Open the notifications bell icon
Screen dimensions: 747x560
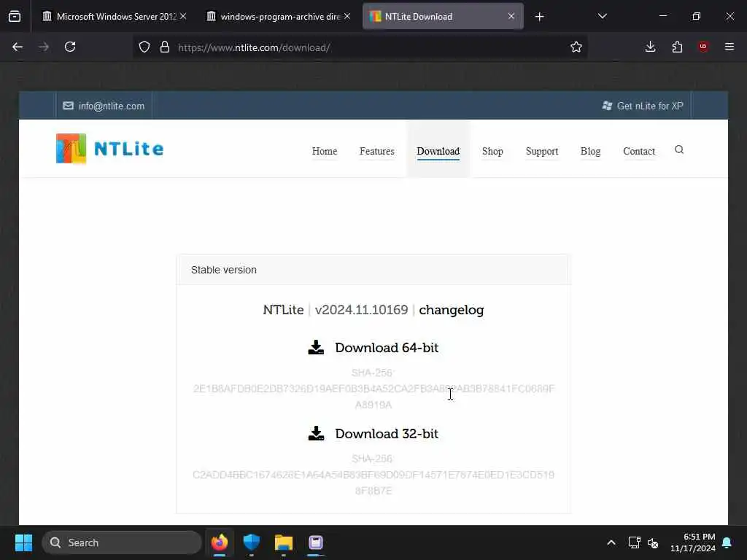[x=727, y=542]
